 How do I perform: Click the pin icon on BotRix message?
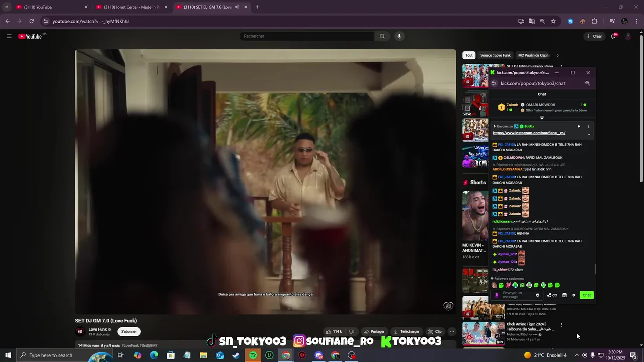click(x=579, y=126)
